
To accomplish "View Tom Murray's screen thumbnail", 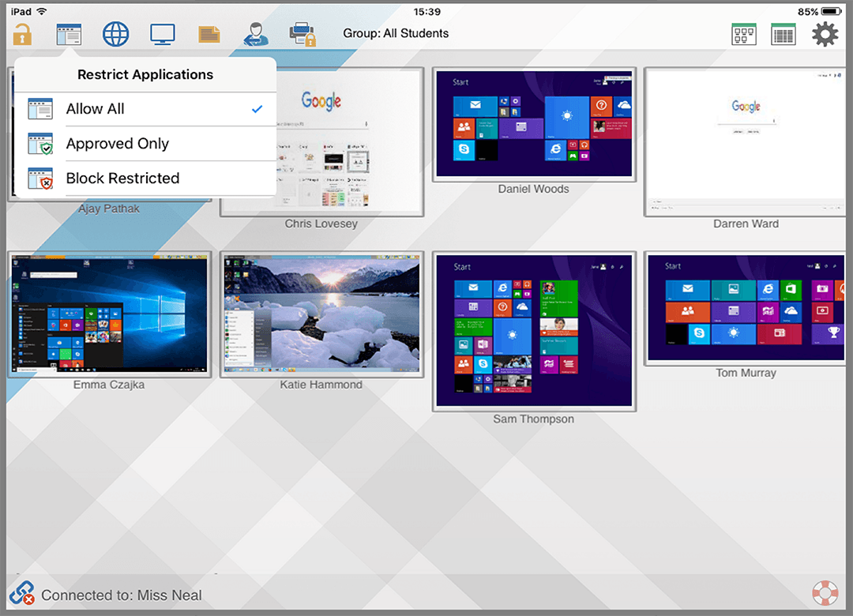I will [746, 308].
